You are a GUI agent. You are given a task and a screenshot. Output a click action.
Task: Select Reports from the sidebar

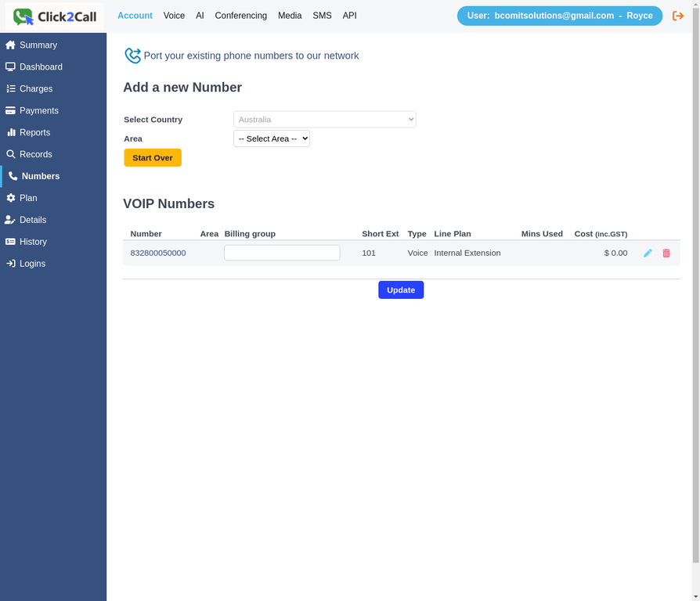click(x=34, y=132)
